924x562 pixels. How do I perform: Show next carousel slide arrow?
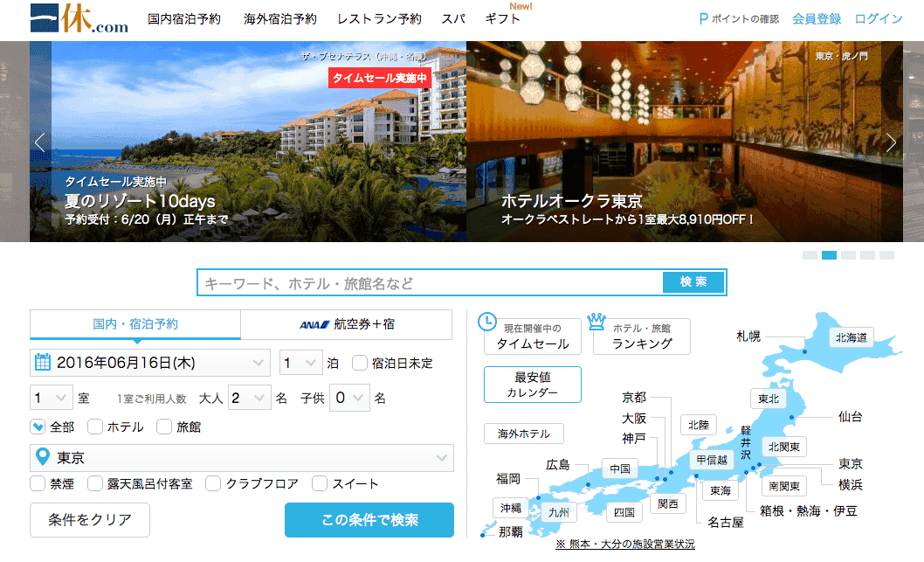tap(891, 142)
